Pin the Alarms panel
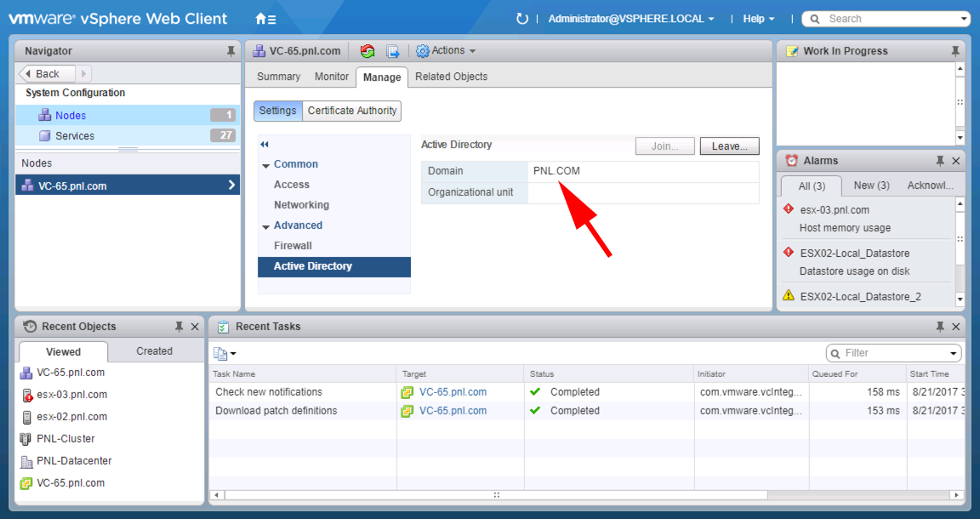This screenshot has width=980, height=519. 940,162
